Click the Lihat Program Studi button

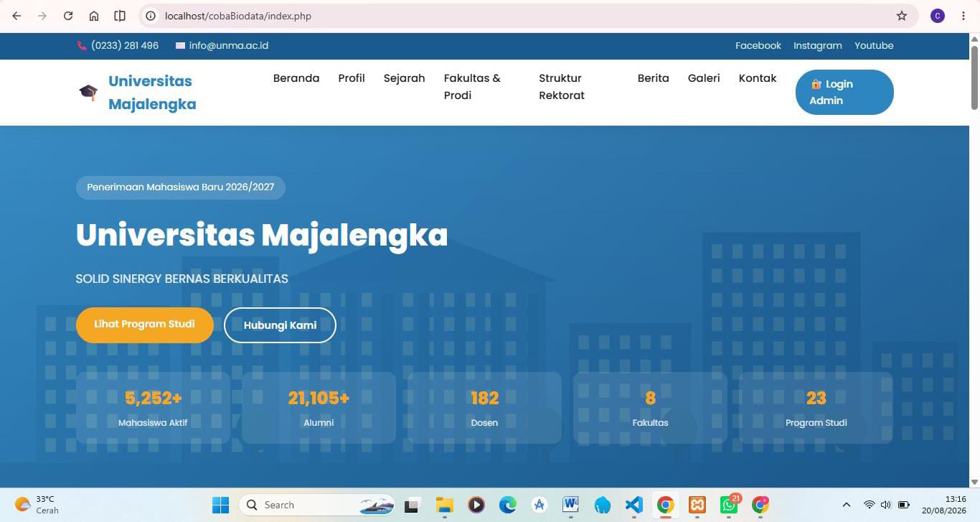[x=145, y=325]
